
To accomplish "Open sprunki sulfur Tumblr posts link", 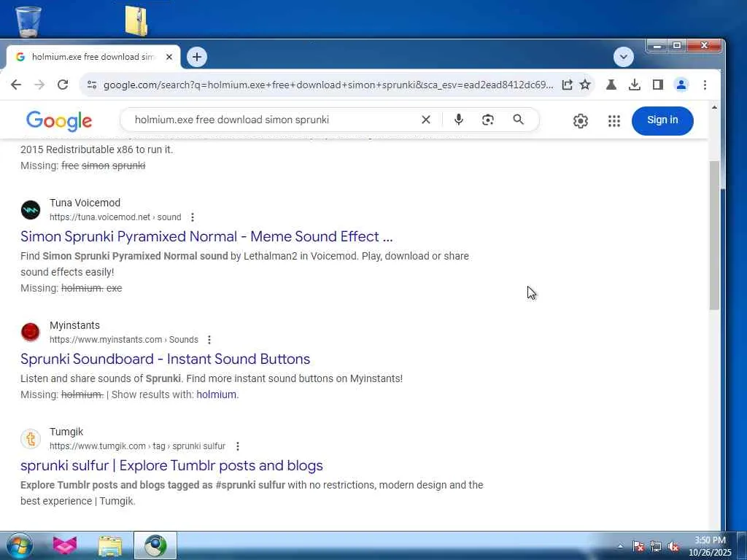I will (171, 466).
